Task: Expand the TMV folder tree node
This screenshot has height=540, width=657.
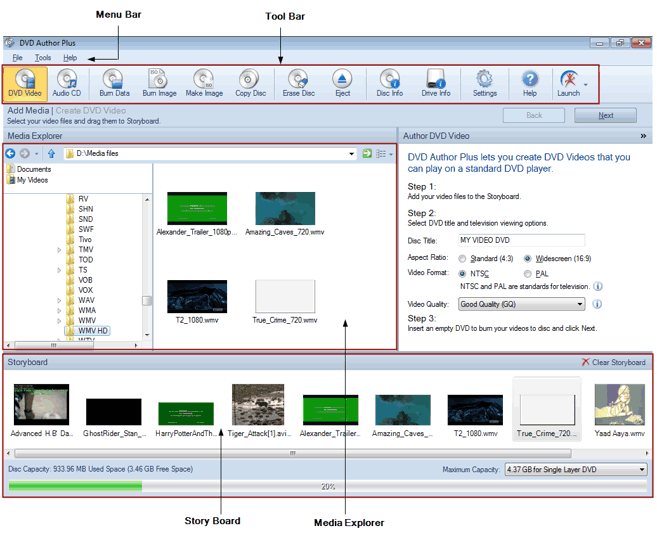Action: pyautogui.click(x=59, y=249)
